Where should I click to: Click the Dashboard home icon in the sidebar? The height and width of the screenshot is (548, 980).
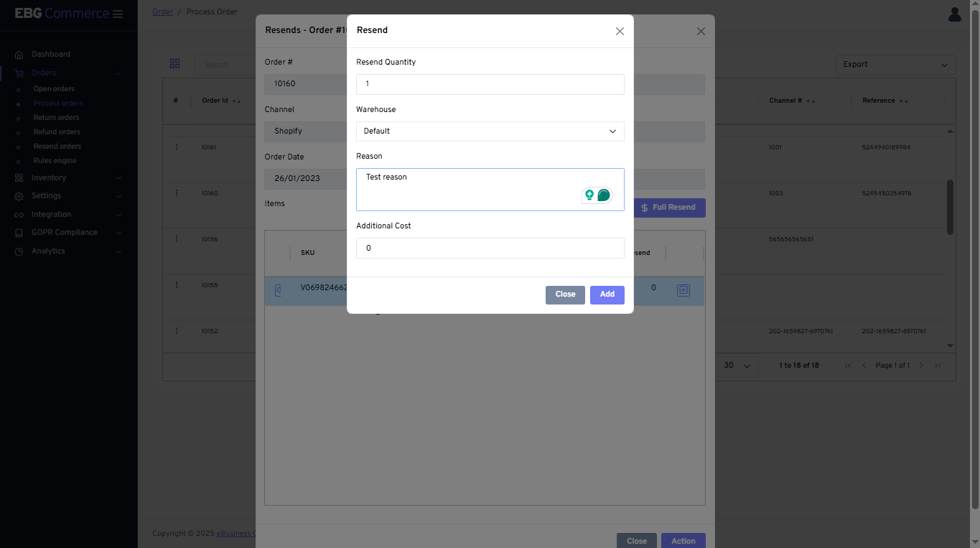(x=18, y=54)
